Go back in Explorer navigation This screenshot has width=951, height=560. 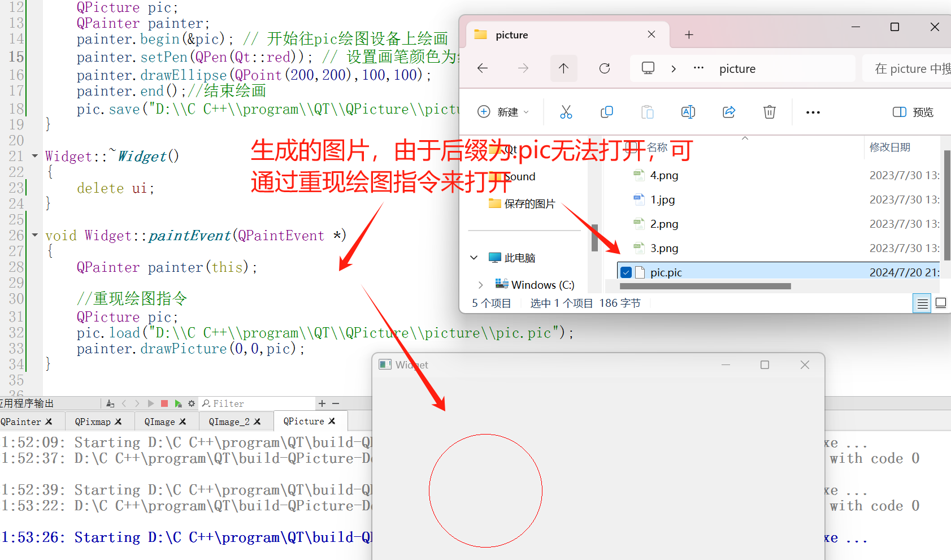pyautogui.click(x=483, y=68)
